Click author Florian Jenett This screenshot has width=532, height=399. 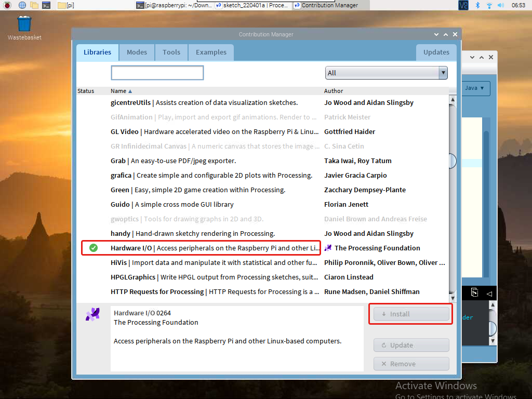pyautogui.click(x=346, y=205)
